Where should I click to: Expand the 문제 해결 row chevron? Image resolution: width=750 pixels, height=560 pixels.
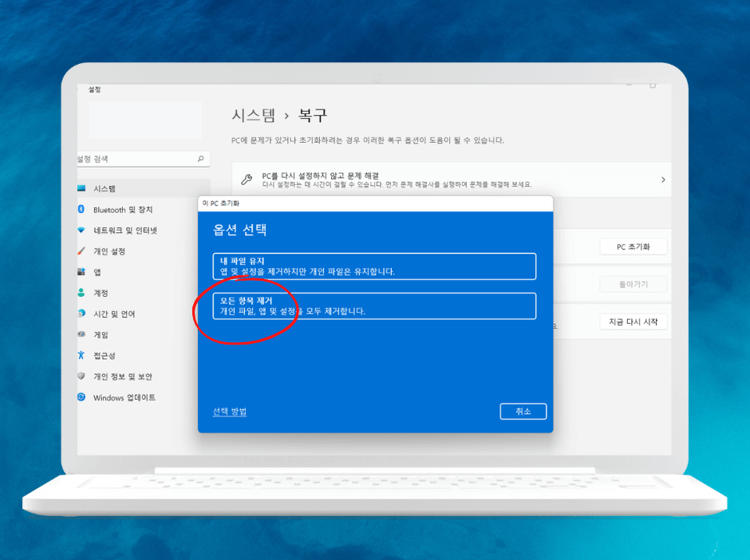point(662,179)
